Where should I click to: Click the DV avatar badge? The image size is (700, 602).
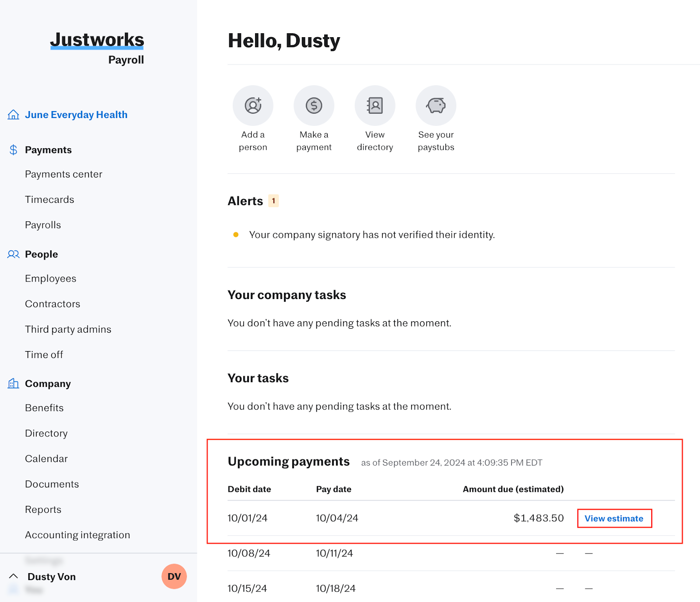pos(174,576)
